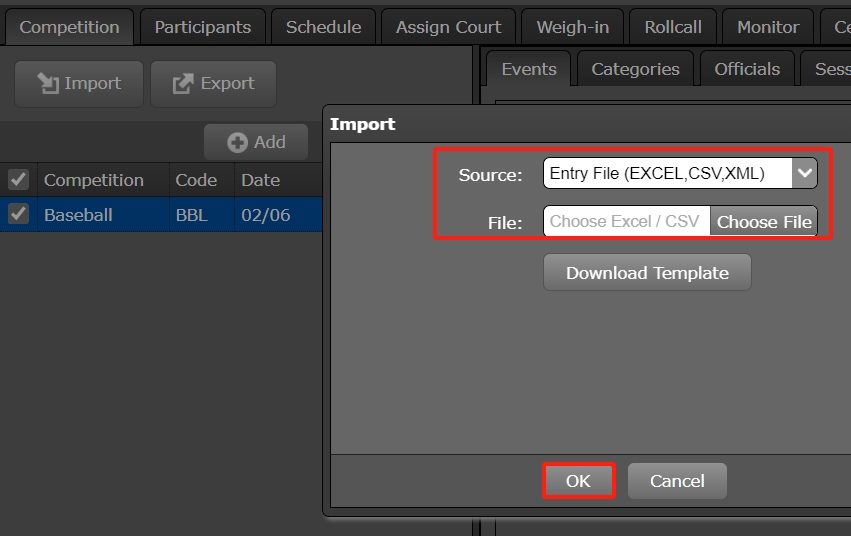Click the Import button with arrow icon
The width and height of the screenshot is (851, 536).
[x=79, y=84]
